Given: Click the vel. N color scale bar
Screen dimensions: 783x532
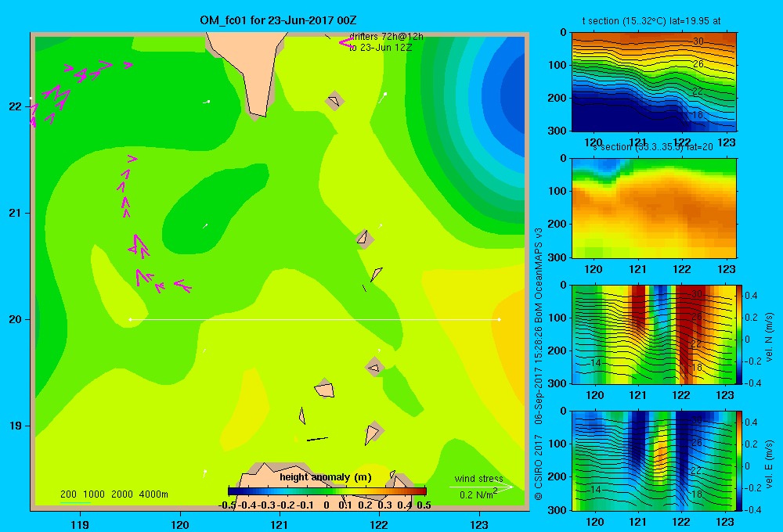Looking at the screenshot, I should (x=740, y=334).
